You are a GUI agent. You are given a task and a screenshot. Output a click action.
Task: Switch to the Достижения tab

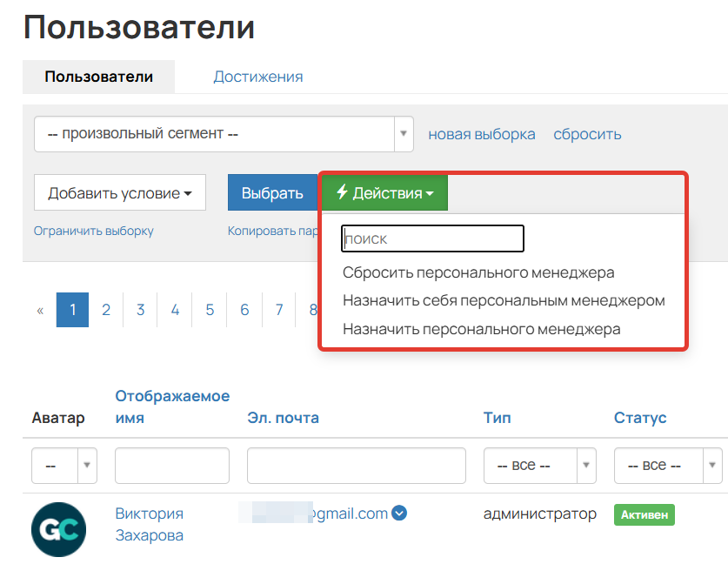coord(257,77)
